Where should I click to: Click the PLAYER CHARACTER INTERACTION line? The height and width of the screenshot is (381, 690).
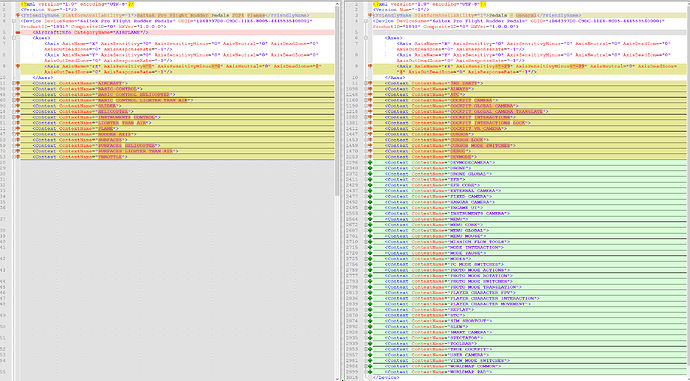coord(530,298)
